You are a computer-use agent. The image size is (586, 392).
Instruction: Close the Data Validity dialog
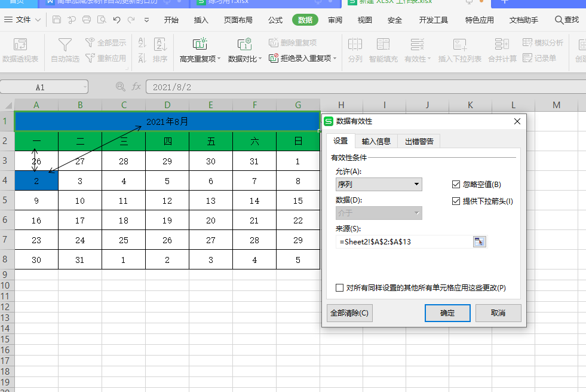pos(517,121)
